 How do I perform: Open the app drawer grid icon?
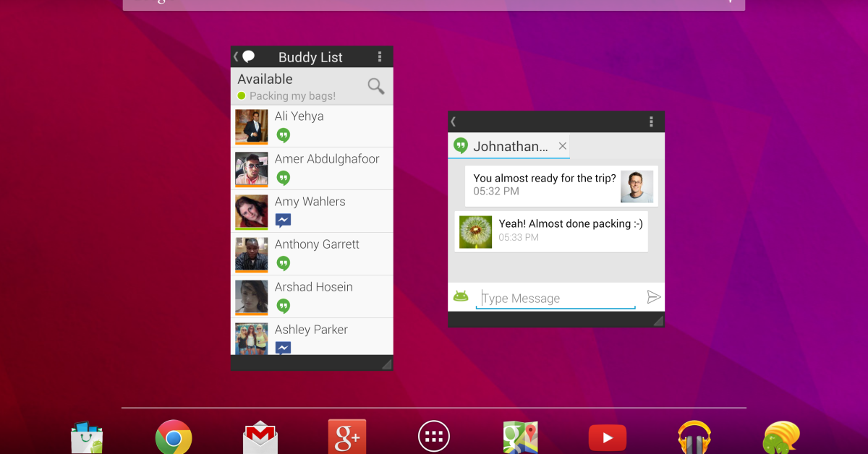point(434,437)
